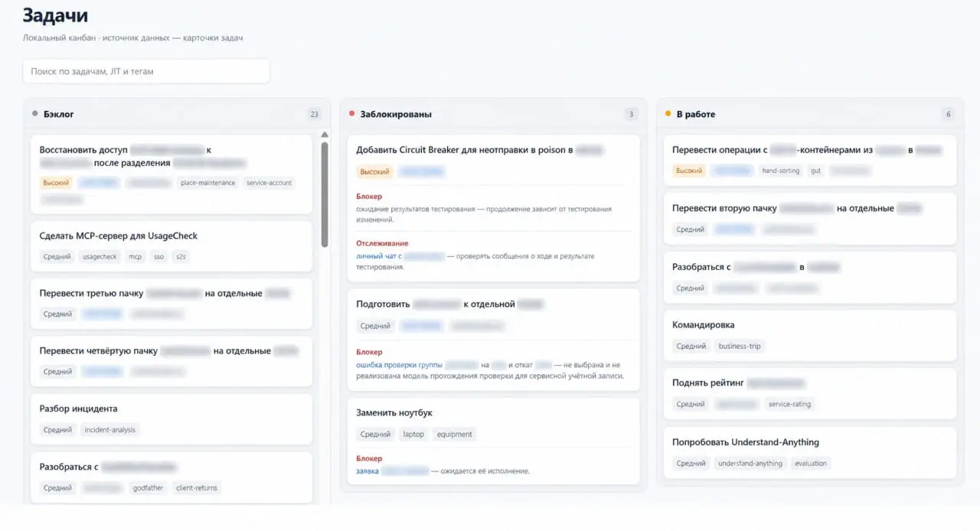Click the Высокий tag on Circuit Breaker card
This screenshot has width=980, height=531.
[374, 172]
